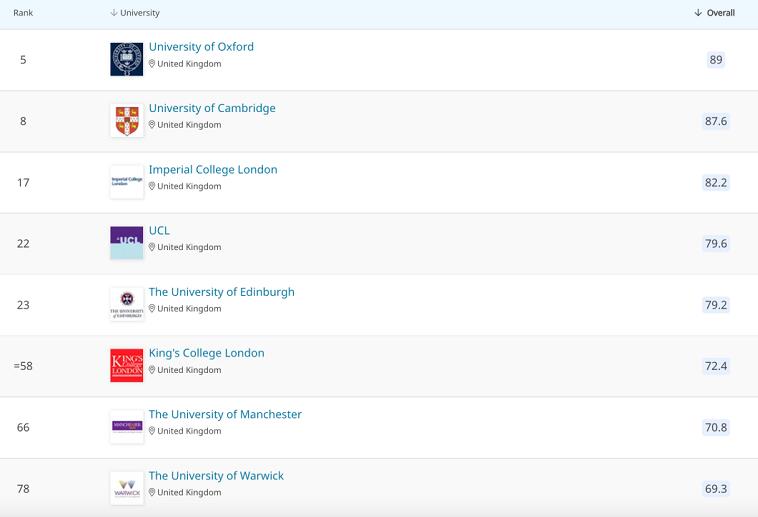This screenshot has height=517, width=758.
Task: Click the University of Edinburgh logo
Action: pos(127,304)
